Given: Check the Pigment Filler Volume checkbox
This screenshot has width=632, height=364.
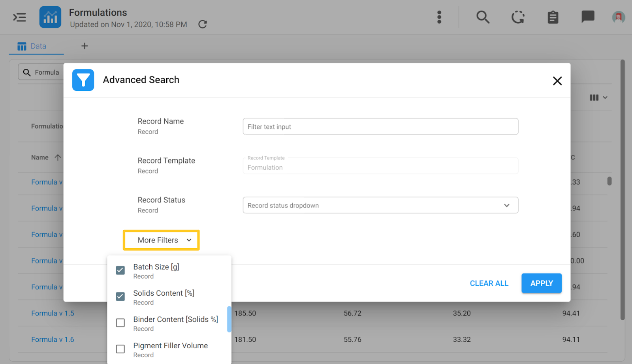Looking at the screenshot, I should (x=120, y=349).
